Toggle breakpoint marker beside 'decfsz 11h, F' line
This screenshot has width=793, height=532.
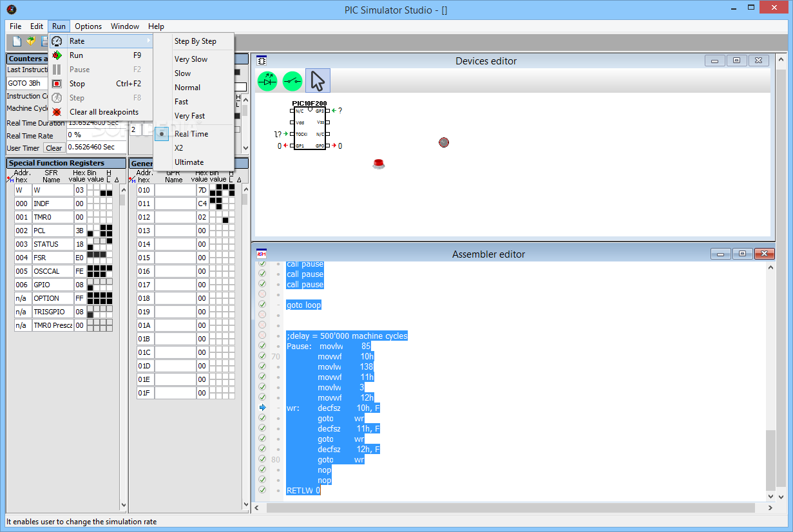pos(262,428)
